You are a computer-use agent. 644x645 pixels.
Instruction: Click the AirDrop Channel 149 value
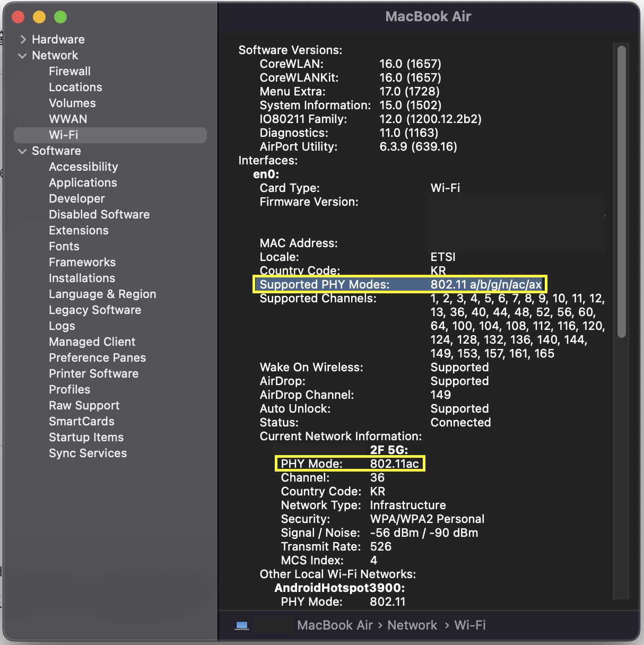pos(440,395)
